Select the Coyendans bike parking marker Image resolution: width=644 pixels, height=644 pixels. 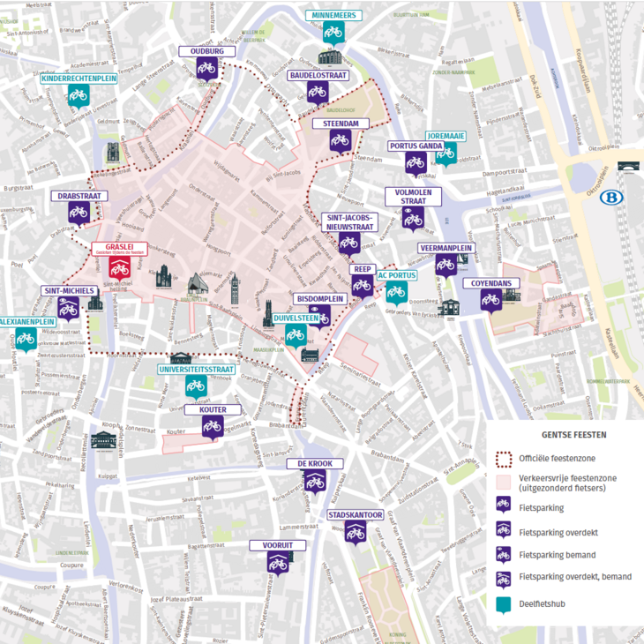coord(491,301)
